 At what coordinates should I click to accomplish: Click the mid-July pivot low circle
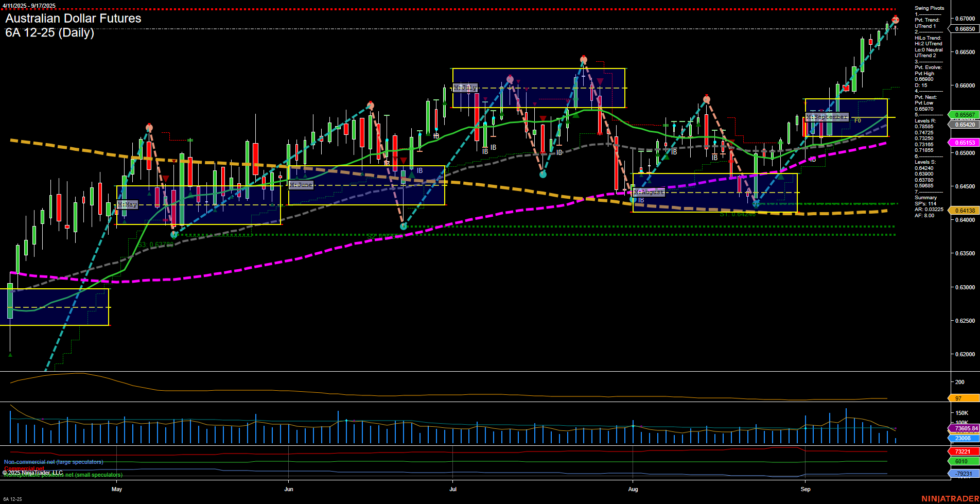542,175
